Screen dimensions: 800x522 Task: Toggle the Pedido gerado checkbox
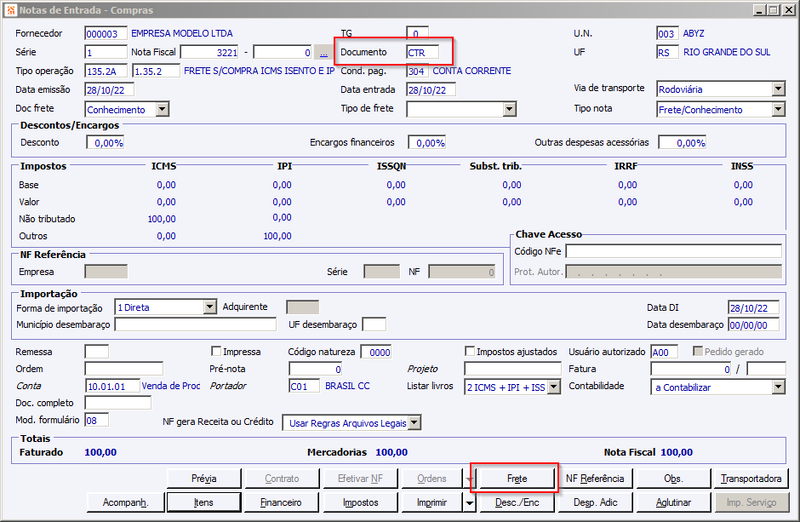pyautogui.click(x=697, y=351)
